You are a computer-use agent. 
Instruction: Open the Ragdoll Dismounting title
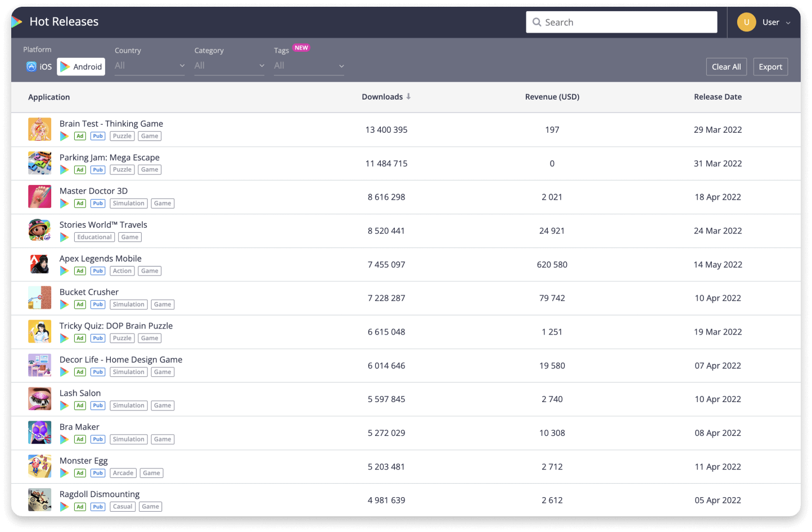point(100,494)
